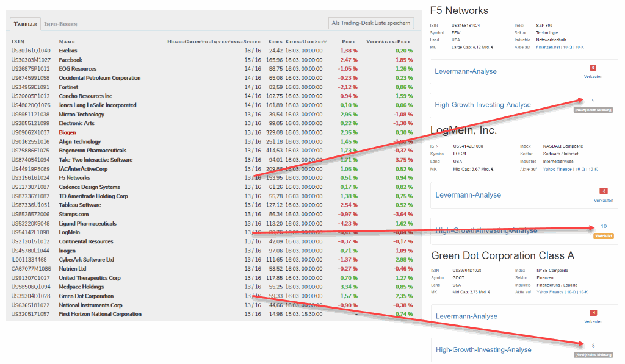Open LogMeIn in the table
Viewport: 625px width, 364px height.
coord(70,232)
